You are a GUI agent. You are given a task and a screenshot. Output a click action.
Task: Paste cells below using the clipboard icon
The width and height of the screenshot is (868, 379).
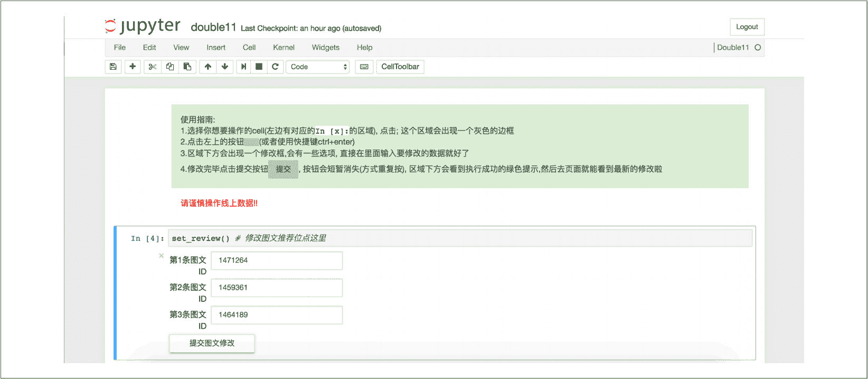coord(187,67)
